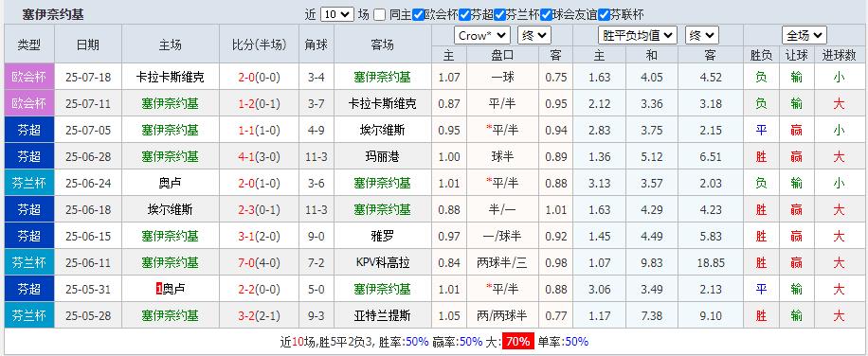Image resolution: width=868 pixels, height=356 pixels.
Task: Toggle the 同主 checkbox
Action: [x=379, y=15]
